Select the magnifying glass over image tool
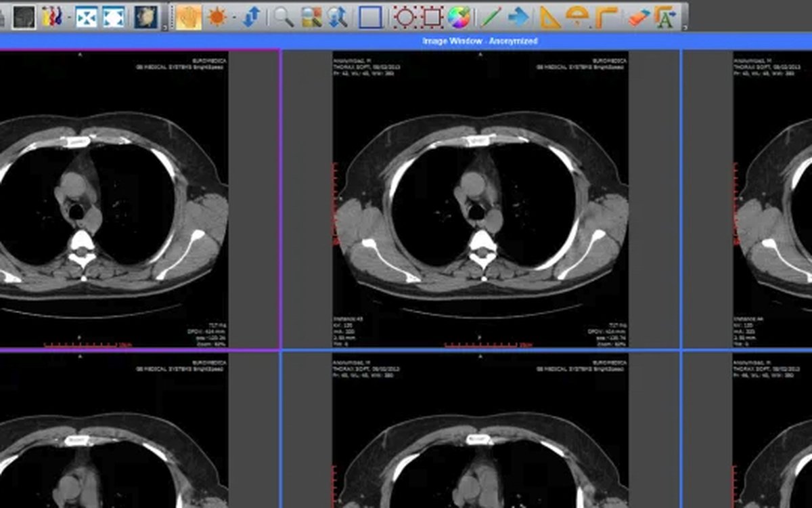This screenshot has height=508, width=812. click(x=311, y=16)
